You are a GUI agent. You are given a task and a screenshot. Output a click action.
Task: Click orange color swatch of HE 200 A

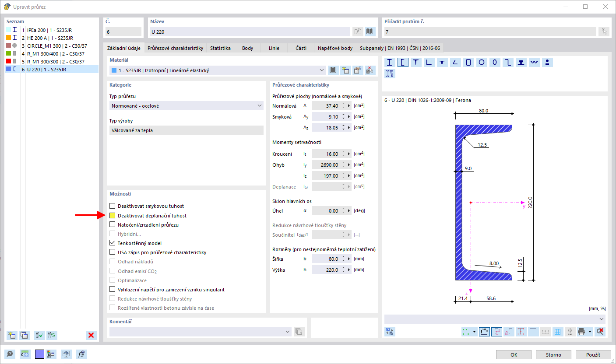click(x=8, y=38)
